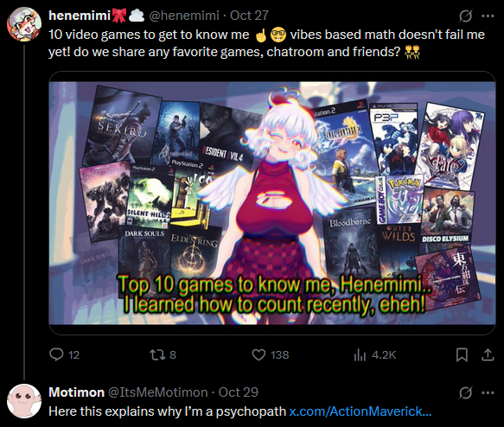
Task: Click the @ItsMeMotimon handle
Action: pos(157,392)
